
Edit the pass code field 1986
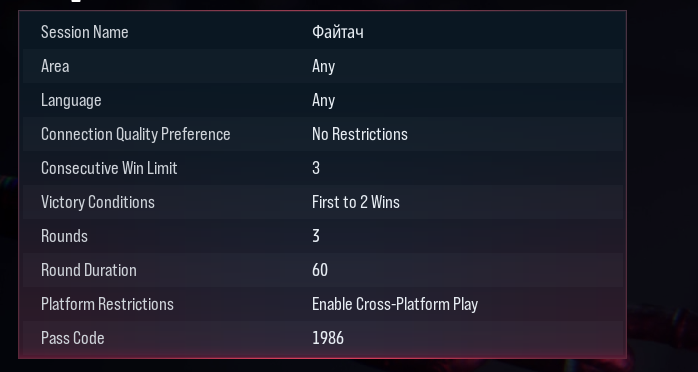click(328, 338)
